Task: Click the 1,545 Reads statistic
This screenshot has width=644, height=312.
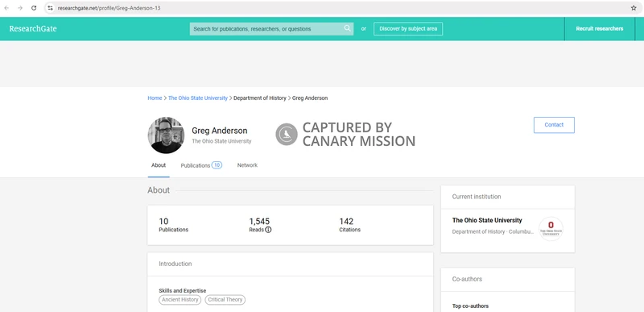Action: [260, 225]
